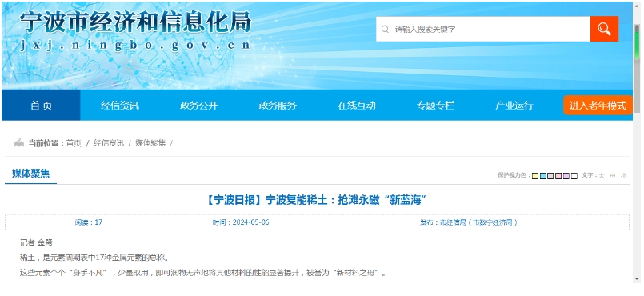644x296 pixels.
Task: Click the current location breadcrumb icon
Action: tap(19, 143)
